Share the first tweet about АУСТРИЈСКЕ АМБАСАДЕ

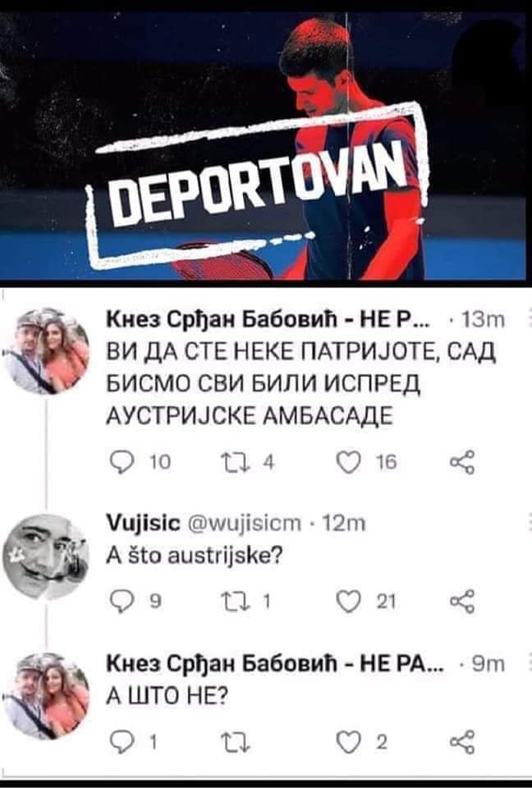(x=462, y=462)
